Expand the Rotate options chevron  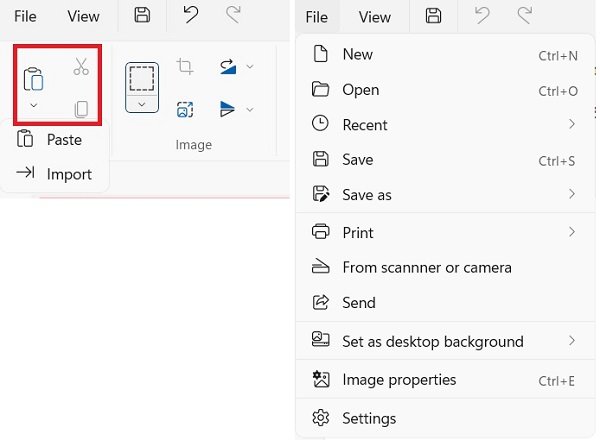(250, 67)
